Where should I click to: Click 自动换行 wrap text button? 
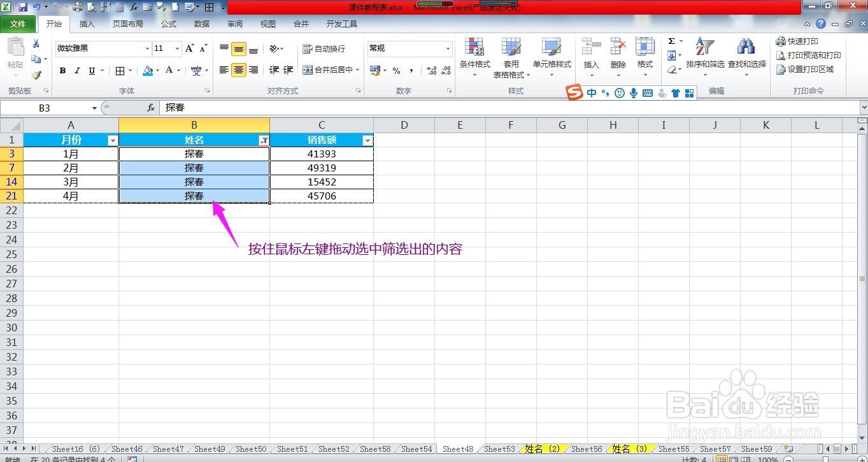[324, 48]
